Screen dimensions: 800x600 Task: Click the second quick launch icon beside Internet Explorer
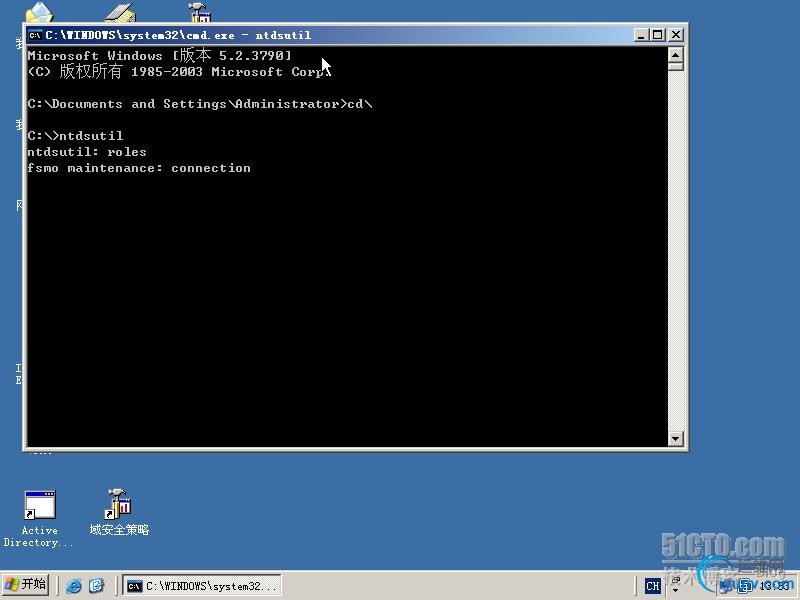96,585
